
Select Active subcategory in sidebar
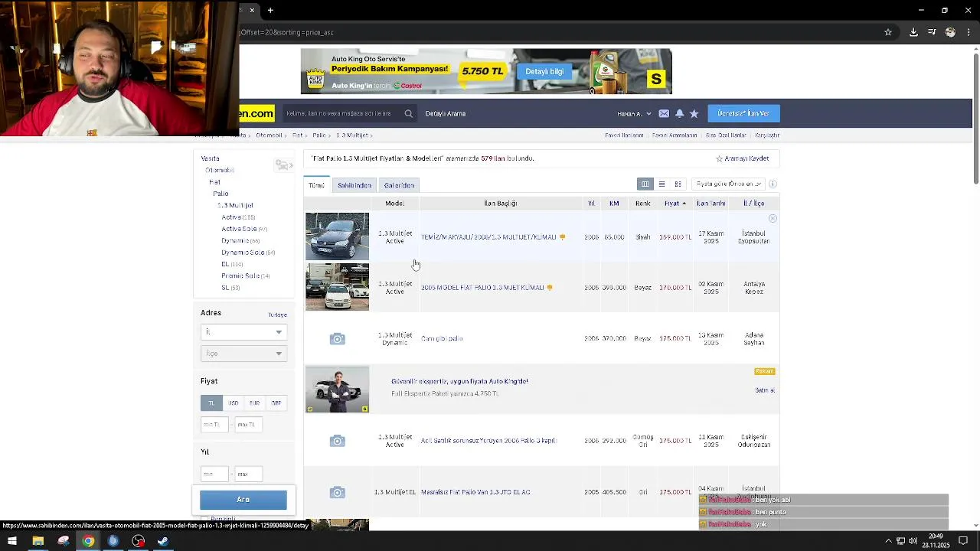click(x=231, y=217)
